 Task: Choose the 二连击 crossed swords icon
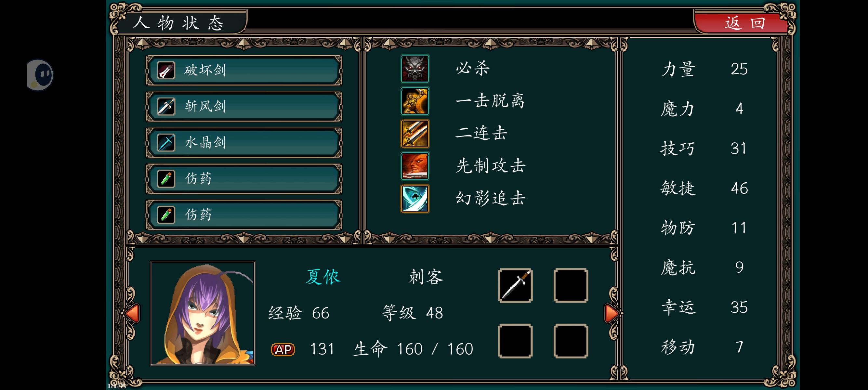(x=414, y=133)
